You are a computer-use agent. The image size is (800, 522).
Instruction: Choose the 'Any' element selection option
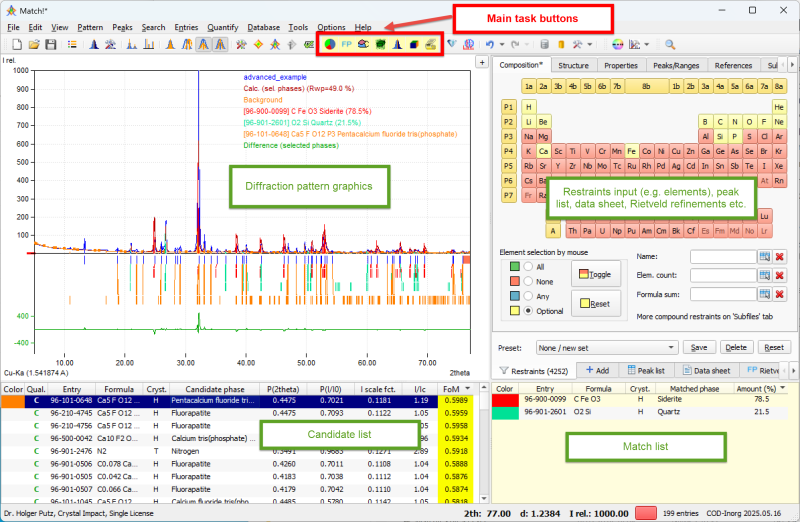pyautogui.click(x=526, y=296)
